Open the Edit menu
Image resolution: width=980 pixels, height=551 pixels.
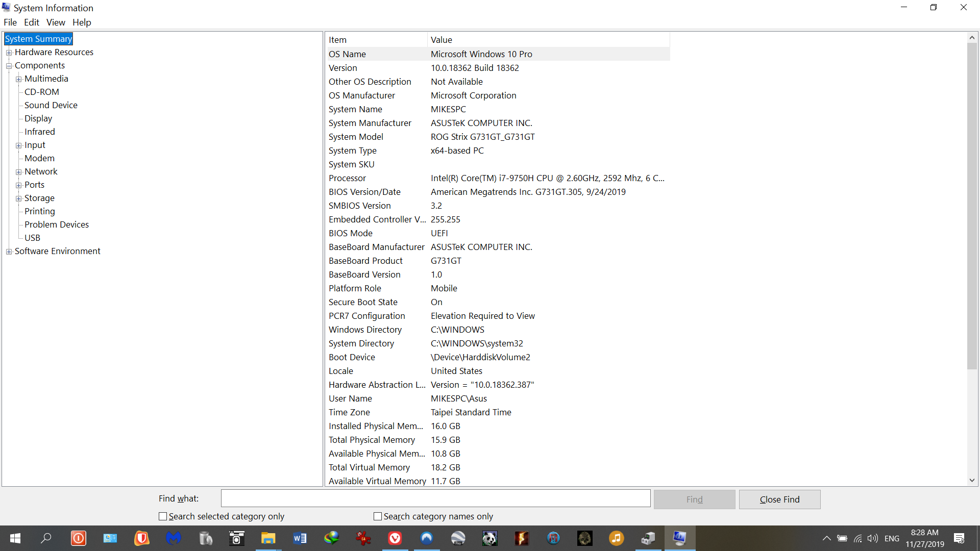coord(32,22)
